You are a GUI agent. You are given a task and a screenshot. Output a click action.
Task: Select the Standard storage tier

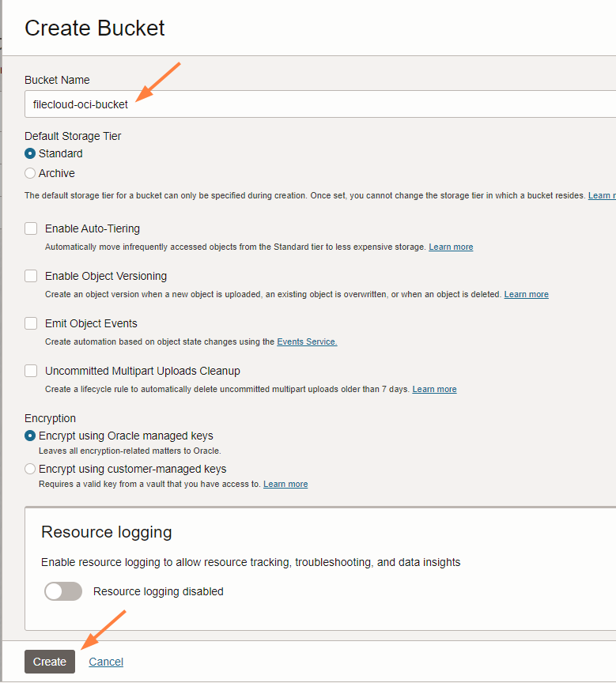click(x=30, y=153)
